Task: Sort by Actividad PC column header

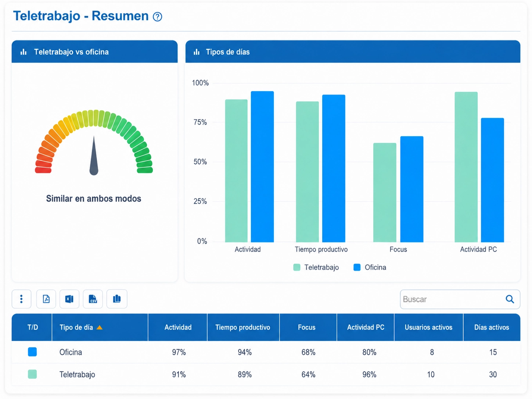Action: pyautogui.click(x=366, y=327)
